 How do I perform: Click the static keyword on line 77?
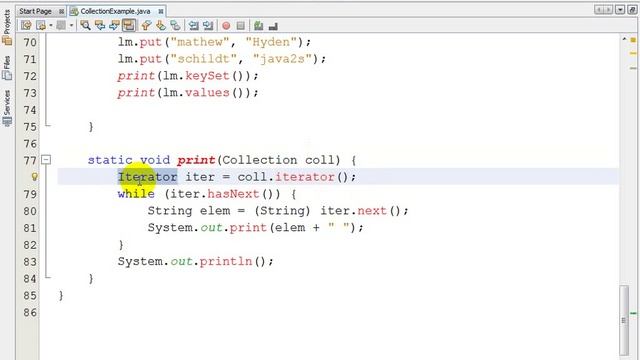(110, 160)
